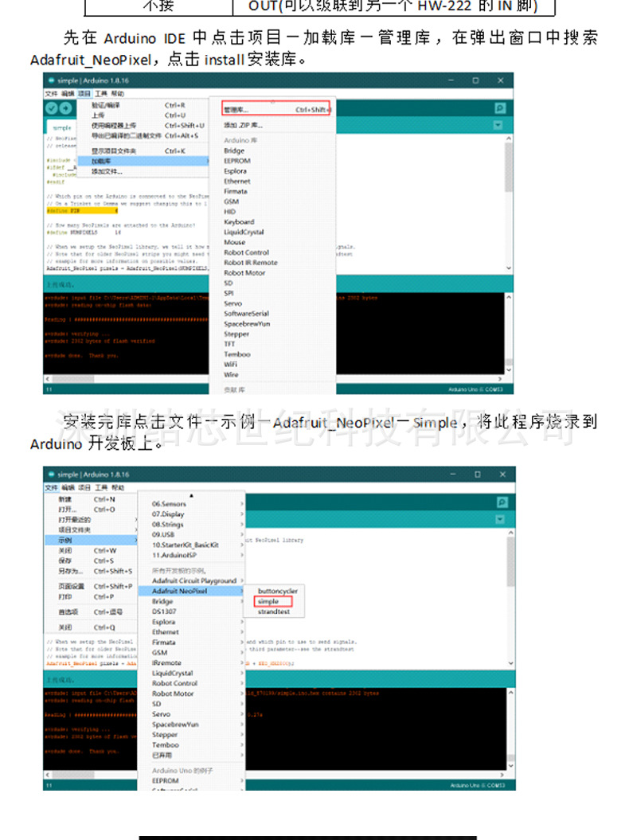Open Serial Monitor icon in the 加载库 menu window
629x840 pixels.
point(500,108)
